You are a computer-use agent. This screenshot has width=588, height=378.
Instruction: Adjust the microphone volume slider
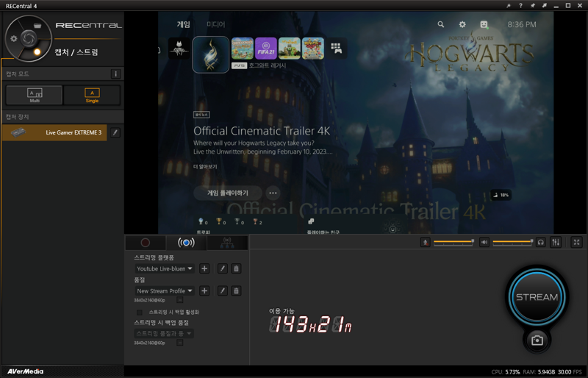click(x=453, y=242)
